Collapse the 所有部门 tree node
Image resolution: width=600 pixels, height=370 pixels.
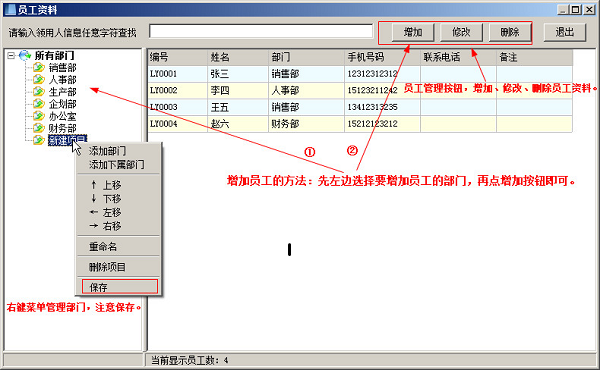[x=11, y=56]
